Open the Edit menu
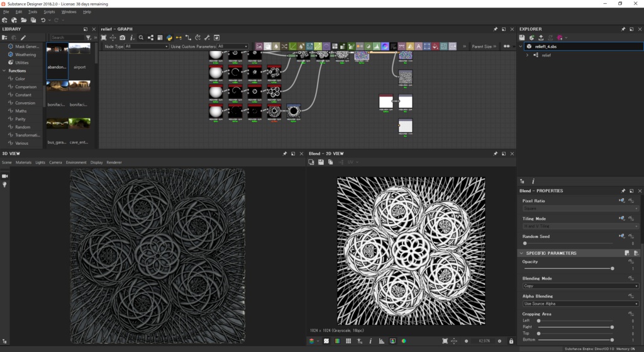 point(19,12)
